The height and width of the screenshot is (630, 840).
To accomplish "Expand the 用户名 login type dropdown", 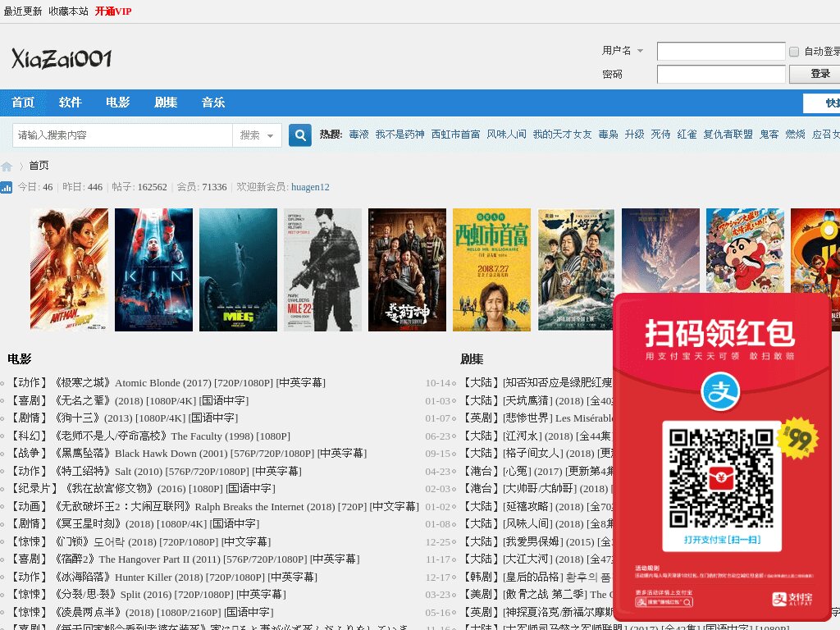I will click(623, 50).
